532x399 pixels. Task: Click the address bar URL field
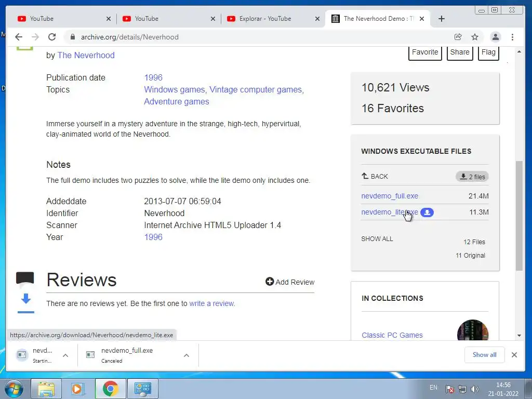tap(258, 37)
